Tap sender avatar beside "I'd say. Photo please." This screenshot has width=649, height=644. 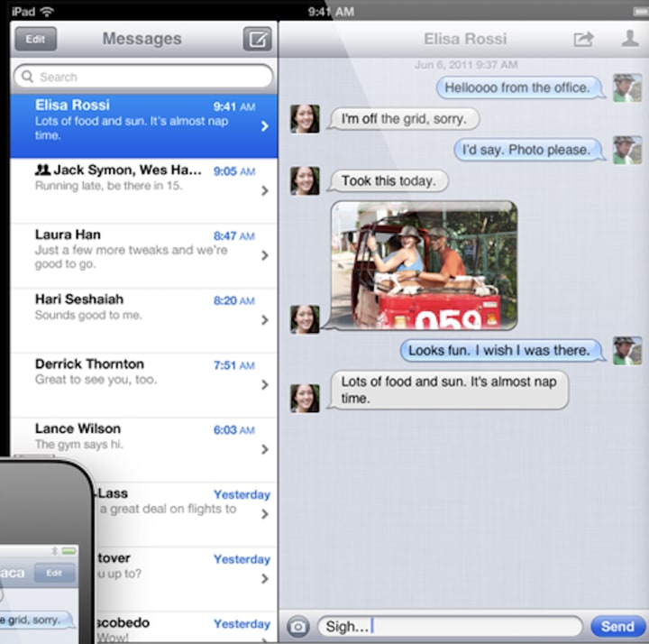(627, 150)
